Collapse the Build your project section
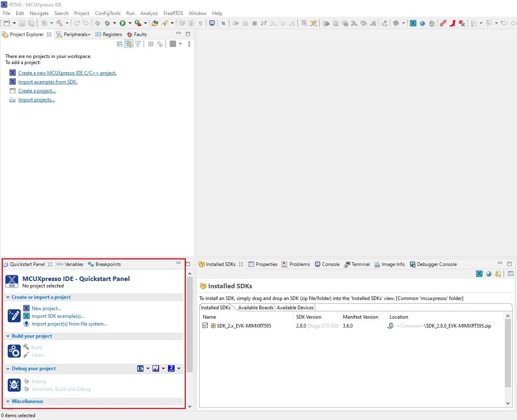 click(8, 336)
